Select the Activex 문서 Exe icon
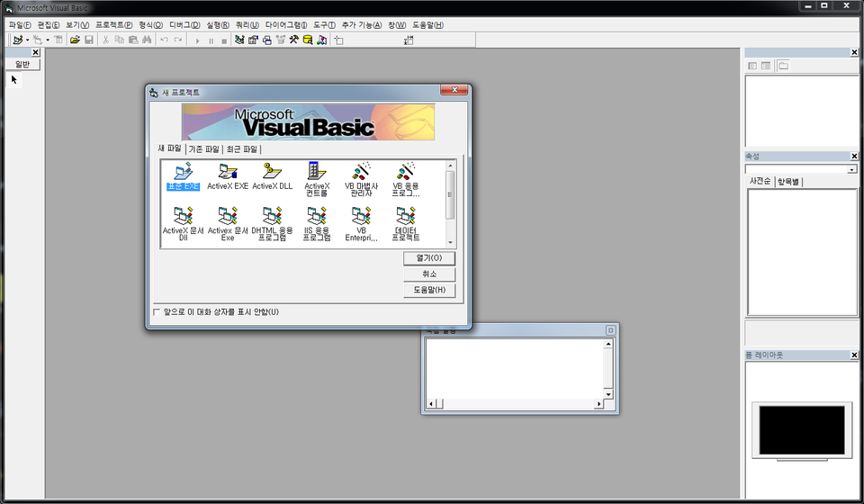Screen dimensions: 864x504 tap(228, 223)
